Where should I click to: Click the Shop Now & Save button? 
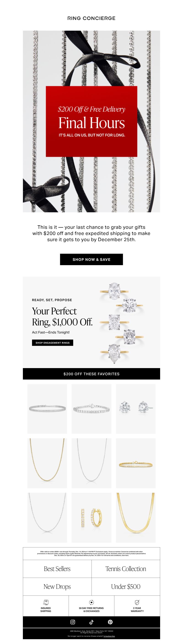click(91, 259)
